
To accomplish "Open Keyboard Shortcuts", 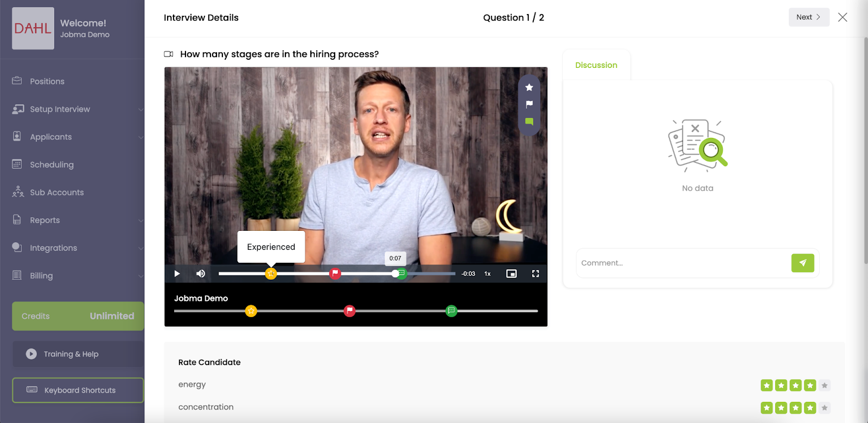I will 78,390.
